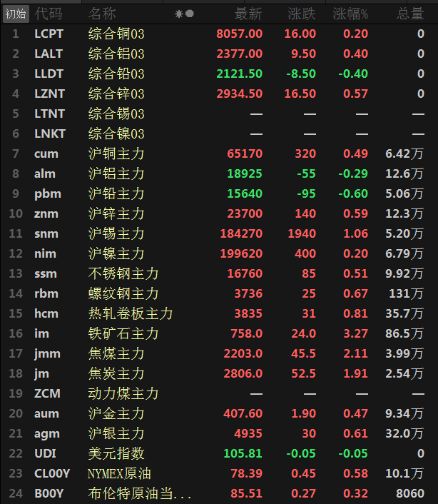Image resolution: width=438 pixels, height=504 pixels.
Task: Open the nim 沪镍主力 contract
Action: point(219,253)
